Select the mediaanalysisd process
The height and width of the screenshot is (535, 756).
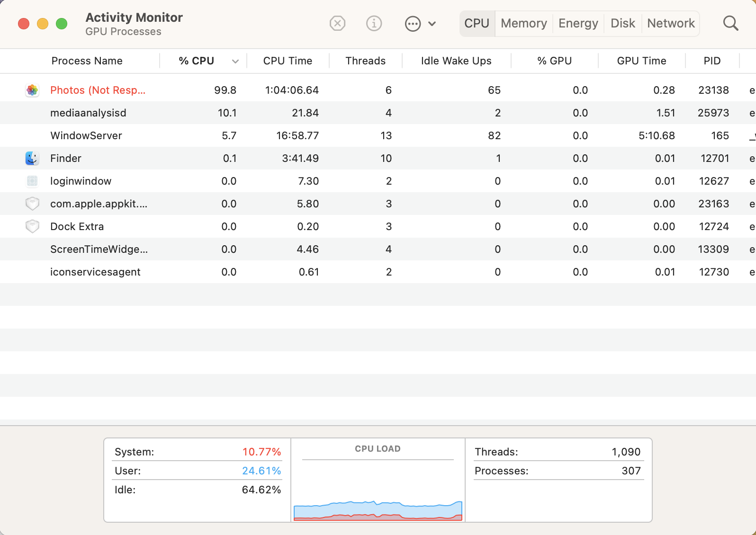pyautogui.click(x=88, y=113)
